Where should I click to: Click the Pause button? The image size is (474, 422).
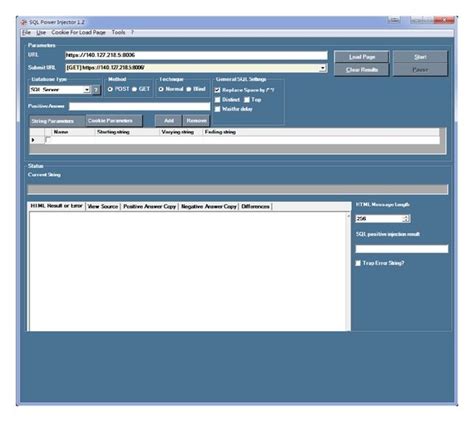click(420, 70)
